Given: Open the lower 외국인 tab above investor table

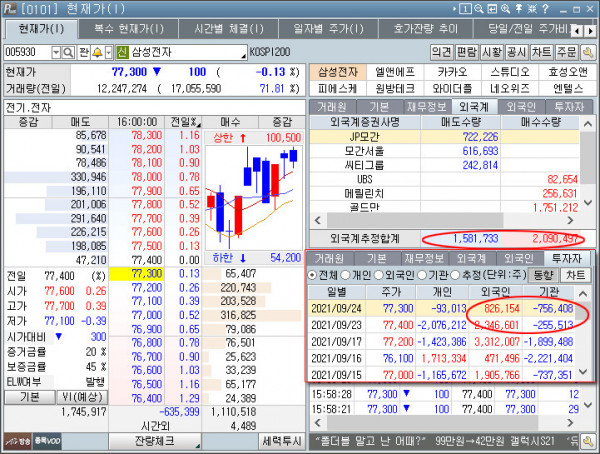Looking at the screenshot, I should 519,259.
